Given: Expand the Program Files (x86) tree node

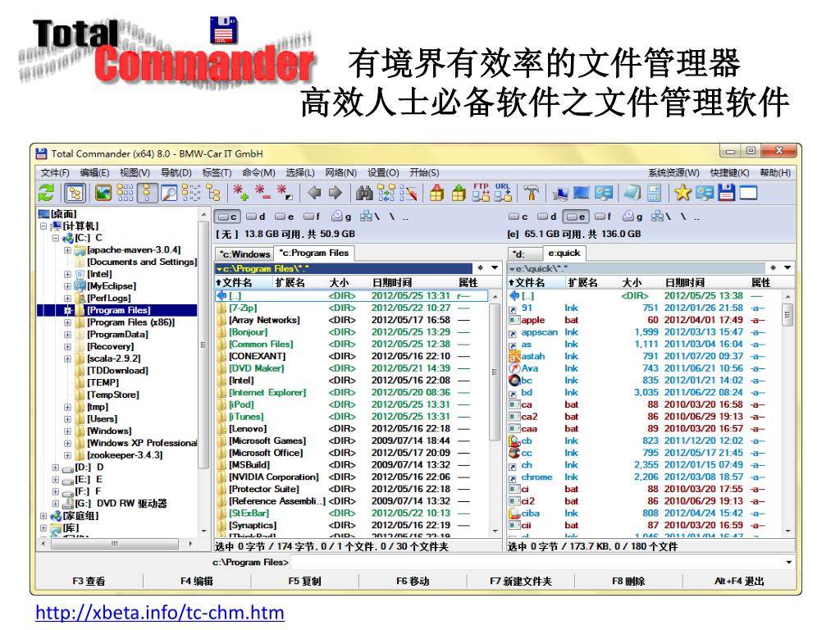Looking at the screenshot, I should point(67,322).
